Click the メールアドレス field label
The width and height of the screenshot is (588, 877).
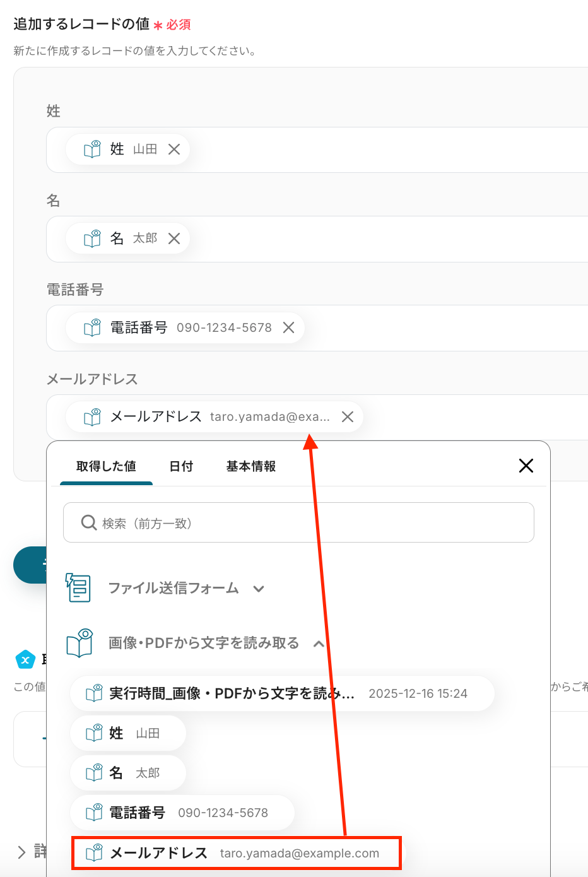[x=92, y=379]
